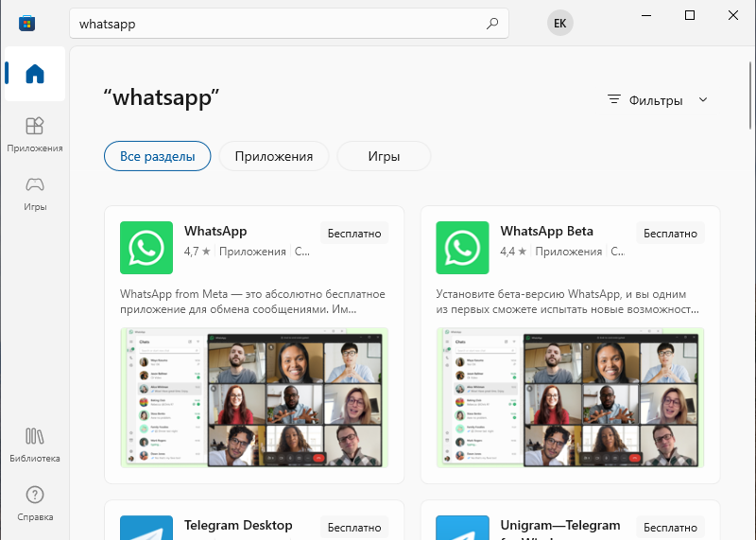Click the Unigram—Telegram app logo

pyautogui.click(x=462, y=528)
